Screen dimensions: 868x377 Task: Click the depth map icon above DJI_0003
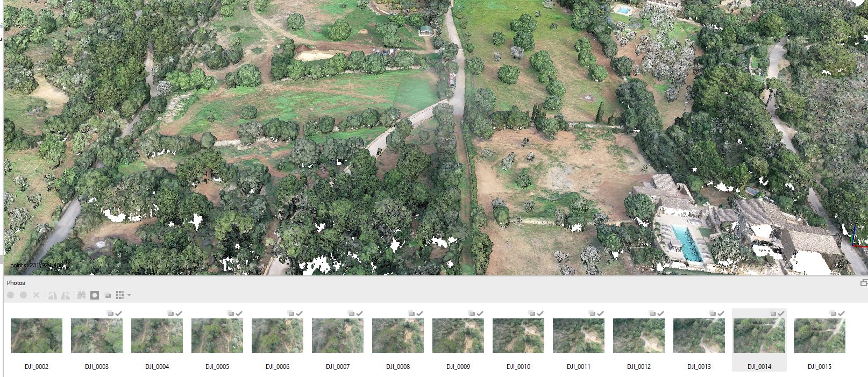click(x=110, y=313)
